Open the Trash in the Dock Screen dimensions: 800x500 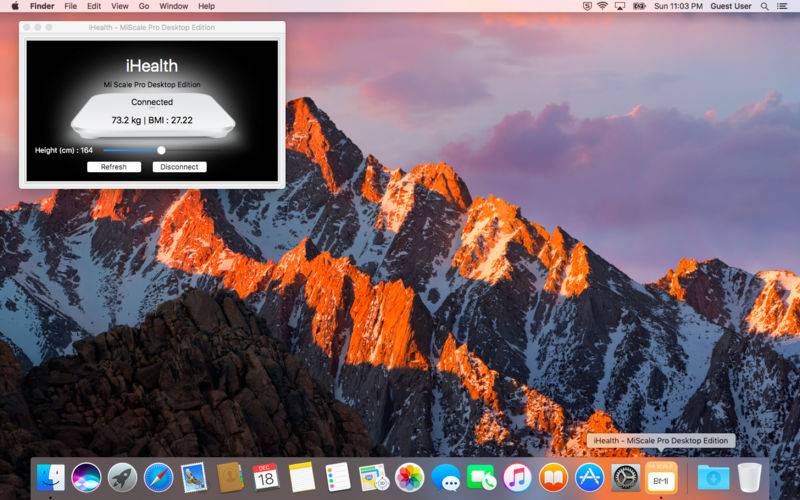(749, 478)
